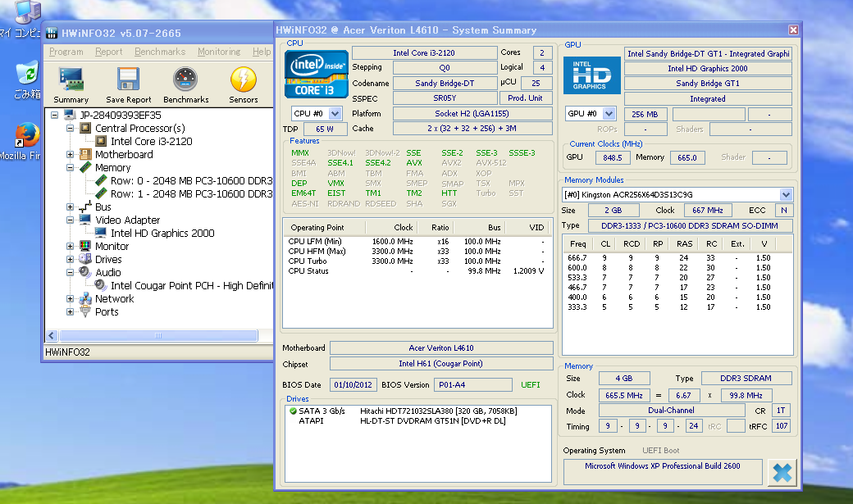853x504 pixels.
Task: Open the Kingston memory module dropdown
Action: tap(786, 195)
